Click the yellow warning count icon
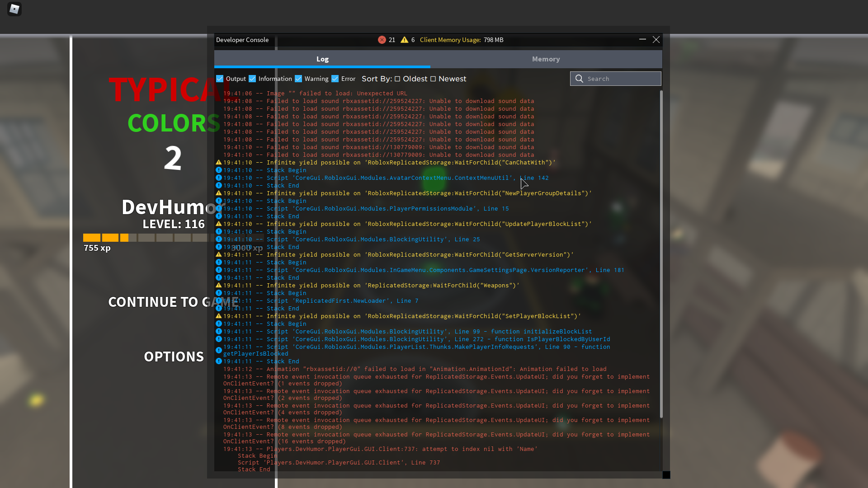This screenshot has width=868, height=488. click(404, 40)
